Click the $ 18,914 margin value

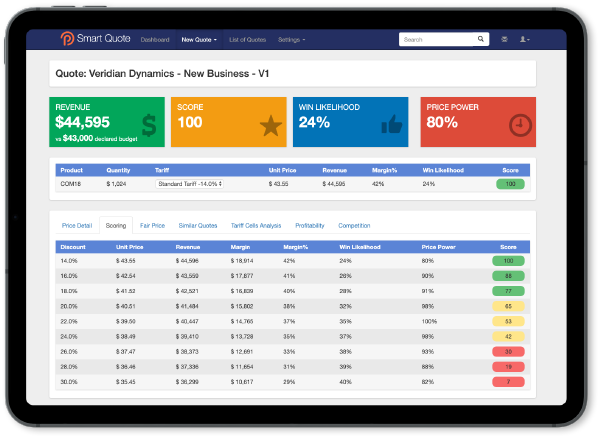pos(241,261)
